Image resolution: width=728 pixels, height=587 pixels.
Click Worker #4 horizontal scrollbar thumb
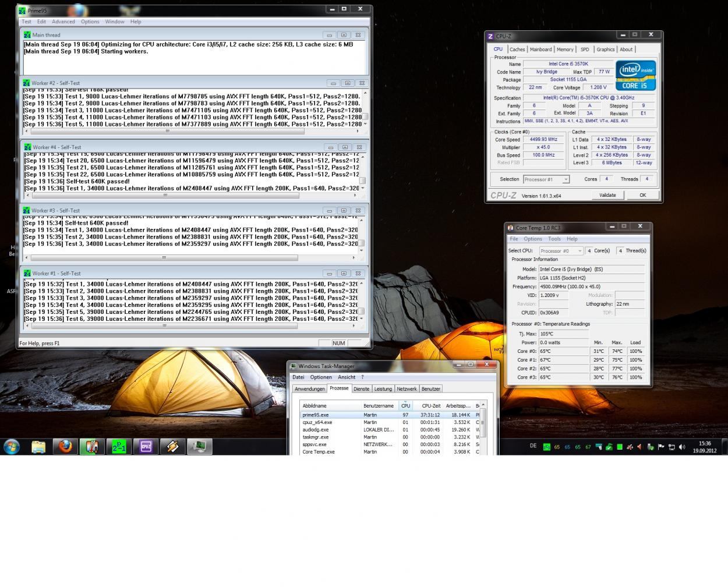pyautogui.click(x=165, y=196)
